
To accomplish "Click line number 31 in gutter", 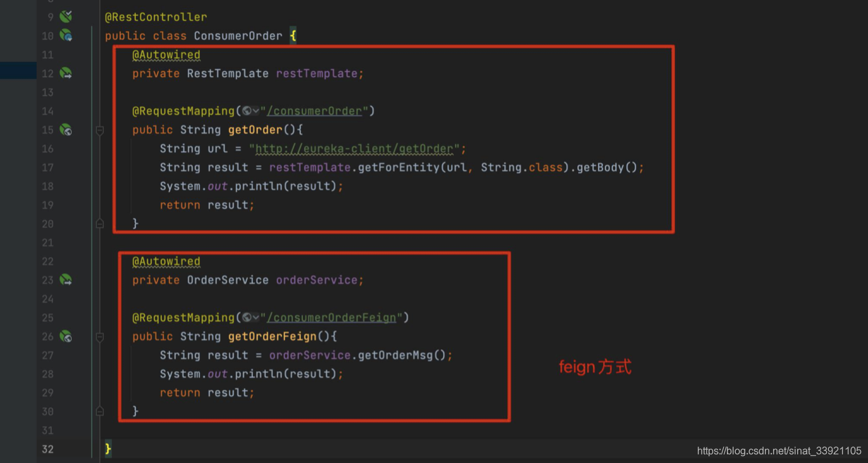I will point(47,430).
